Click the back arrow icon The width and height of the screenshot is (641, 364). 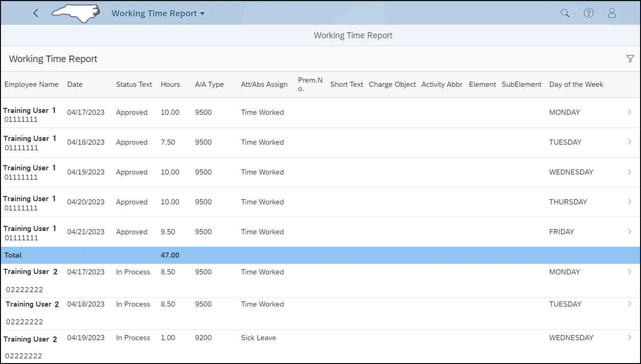[x=36, y=13]
